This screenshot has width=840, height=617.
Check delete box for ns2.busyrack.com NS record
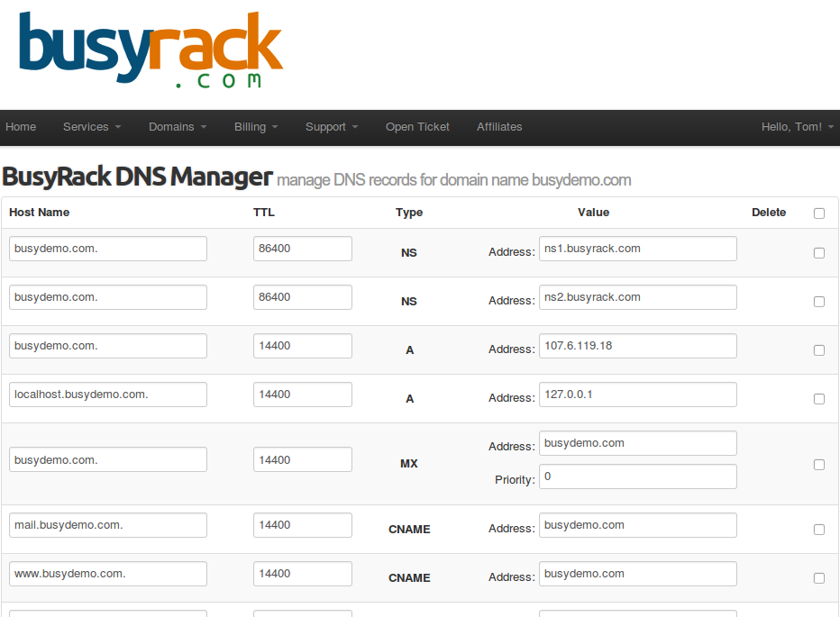click(x=819, y=302)
